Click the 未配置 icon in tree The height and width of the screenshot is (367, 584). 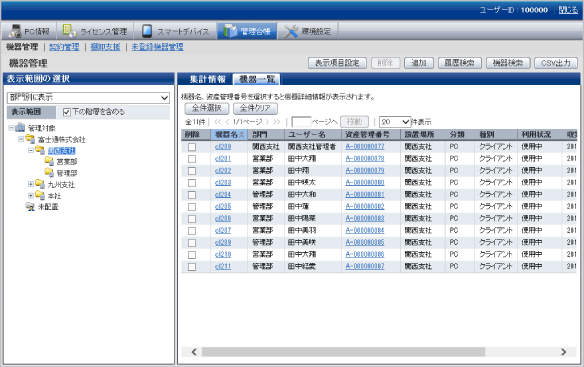pyautogui.click(x=30, y=206)
